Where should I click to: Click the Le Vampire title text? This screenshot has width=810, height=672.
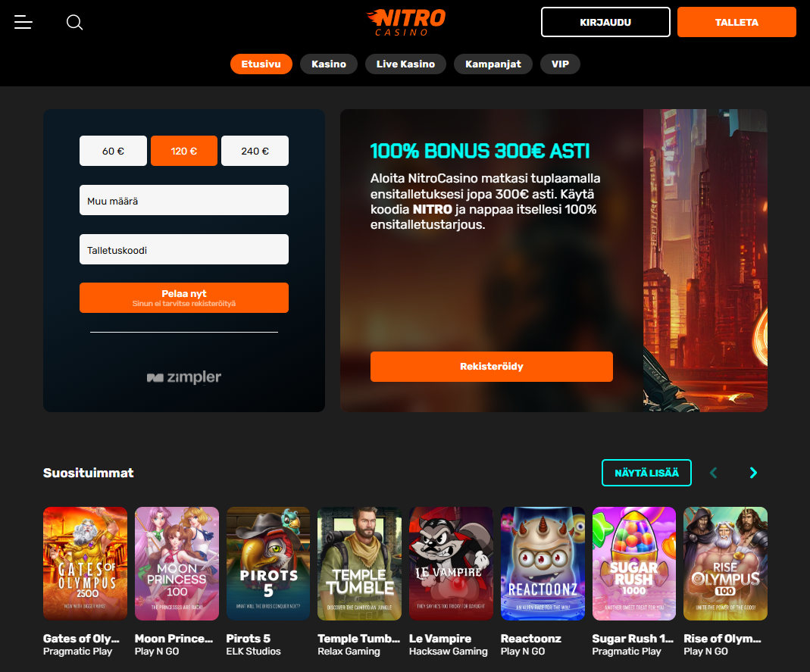(440, 639)
